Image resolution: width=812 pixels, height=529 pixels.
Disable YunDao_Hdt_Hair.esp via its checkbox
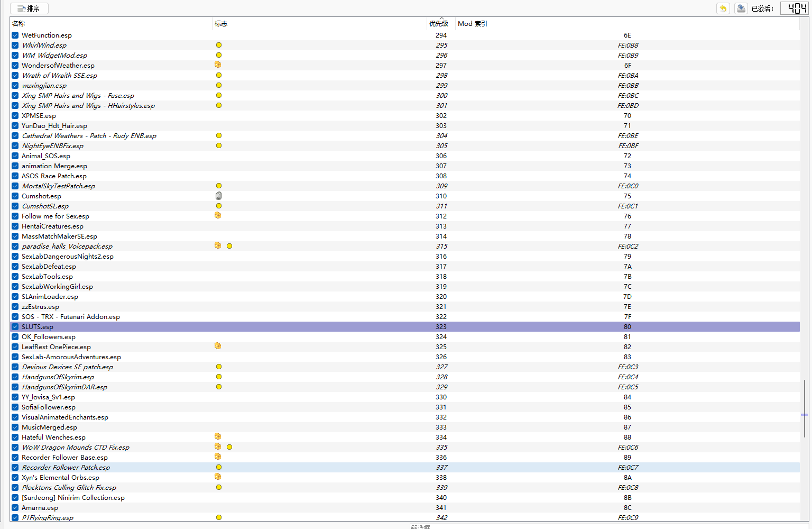pos(15,126)
